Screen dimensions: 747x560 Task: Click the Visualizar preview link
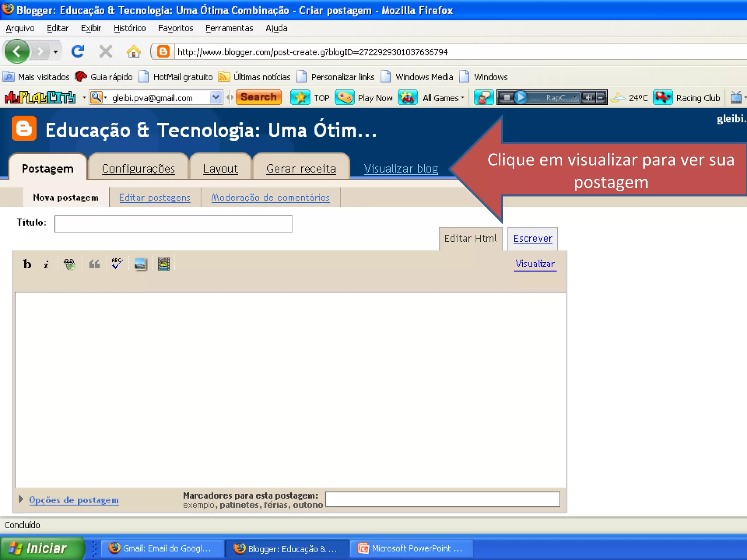(x=535, y=264)
